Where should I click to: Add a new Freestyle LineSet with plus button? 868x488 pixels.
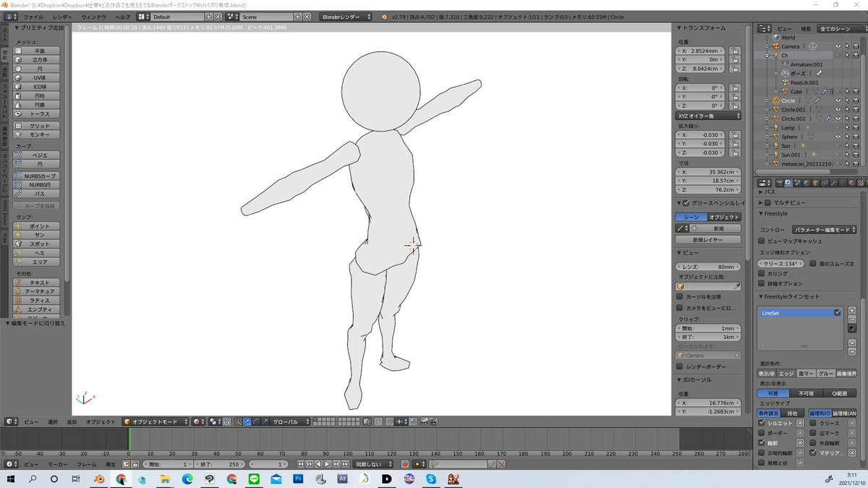click(x=852, y=310)
